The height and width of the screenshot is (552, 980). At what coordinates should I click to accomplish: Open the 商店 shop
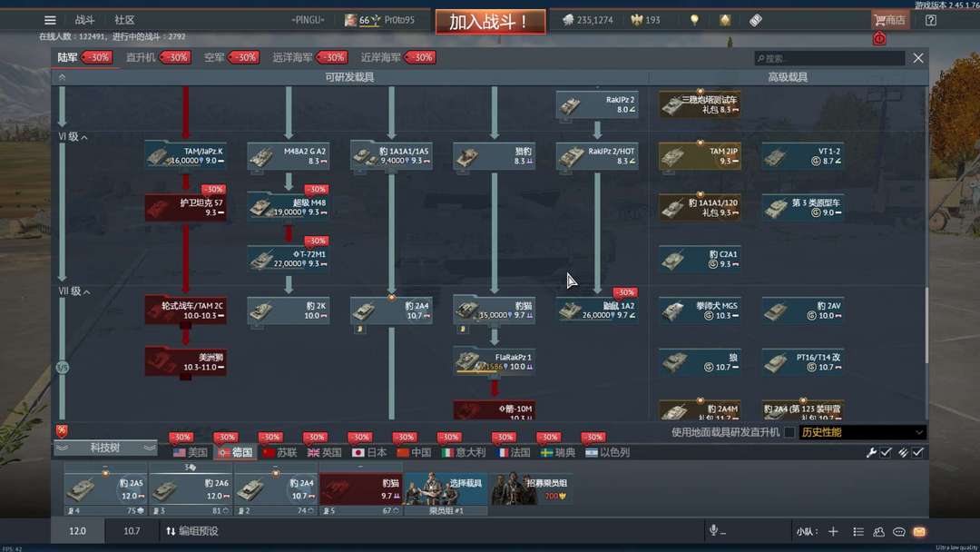pyautogui.click(x=890, y=20)
